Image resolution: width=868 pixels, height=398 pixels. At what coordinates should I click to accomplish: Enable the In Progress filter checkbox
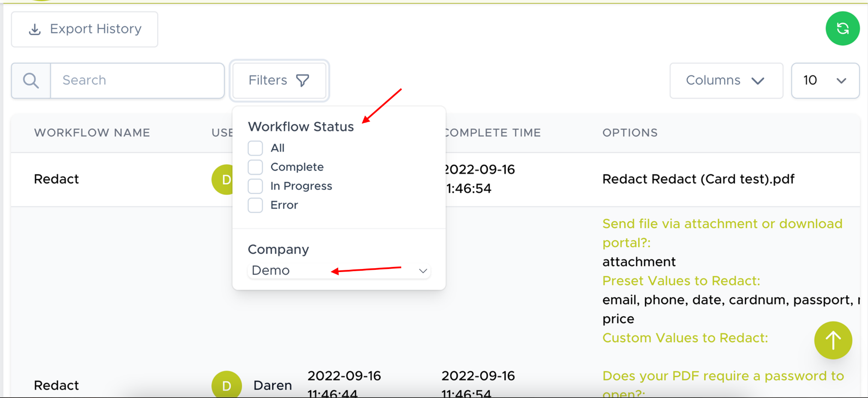[x=255, y=186]
